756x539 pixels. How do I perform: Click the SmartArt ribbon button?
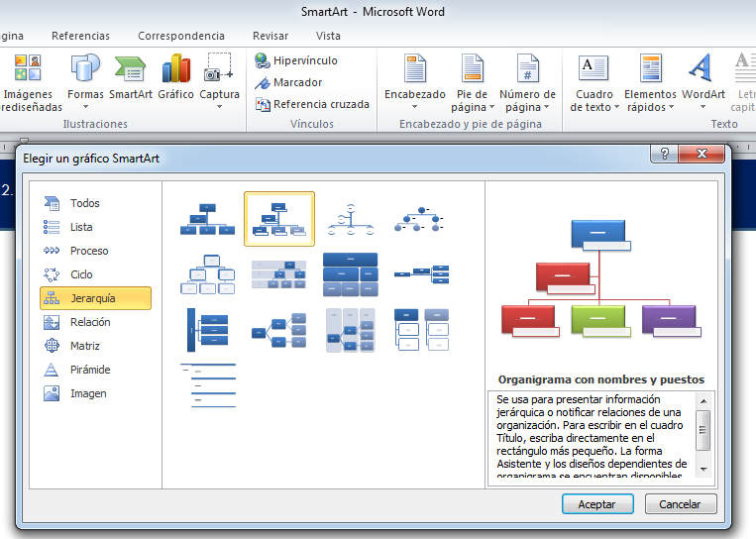pyautogui.click(x=131, y=77)
